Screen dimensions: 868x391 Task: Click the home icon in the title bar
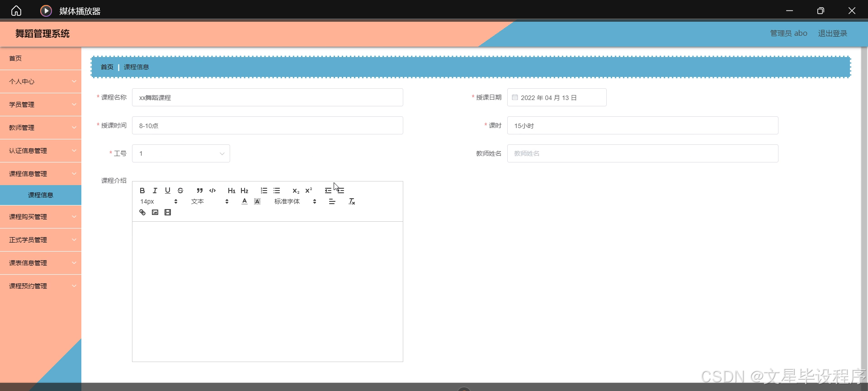[x=16, y=10]
